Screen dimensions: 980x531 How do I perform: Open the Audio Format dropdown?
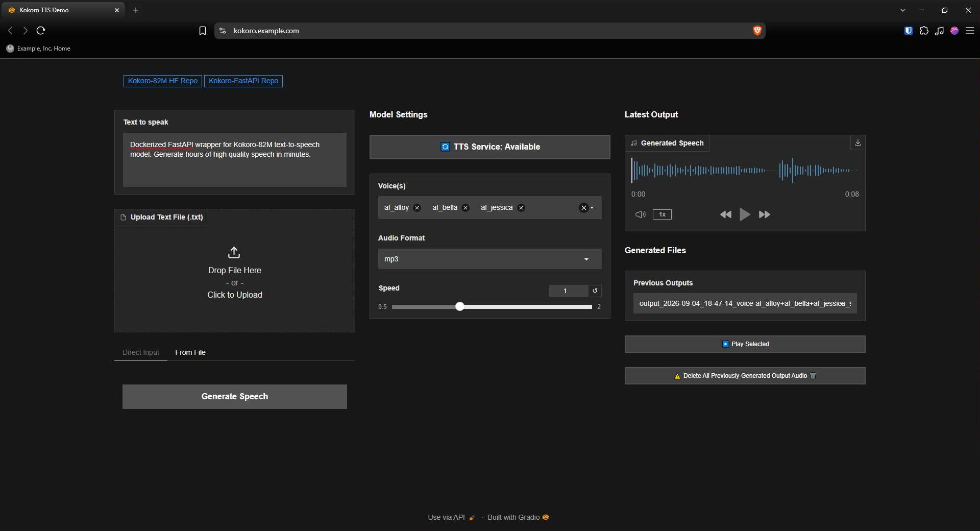(x=489, y=259)
